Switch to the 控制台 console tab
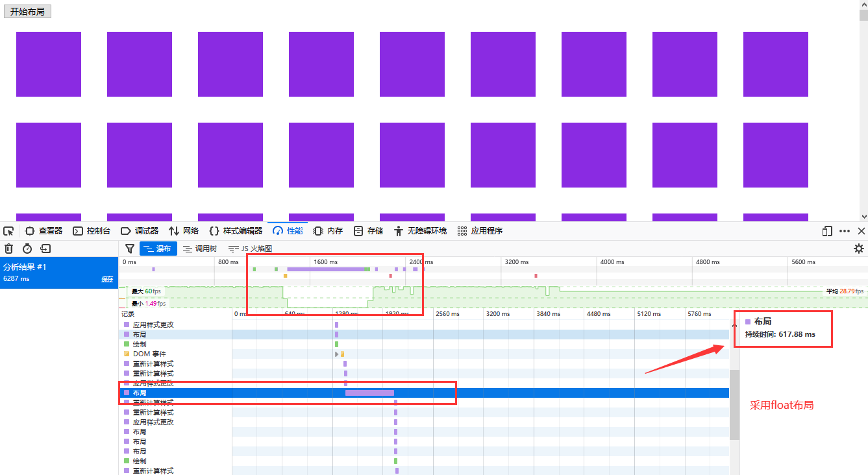868x475 pixels. coord(92,231)
